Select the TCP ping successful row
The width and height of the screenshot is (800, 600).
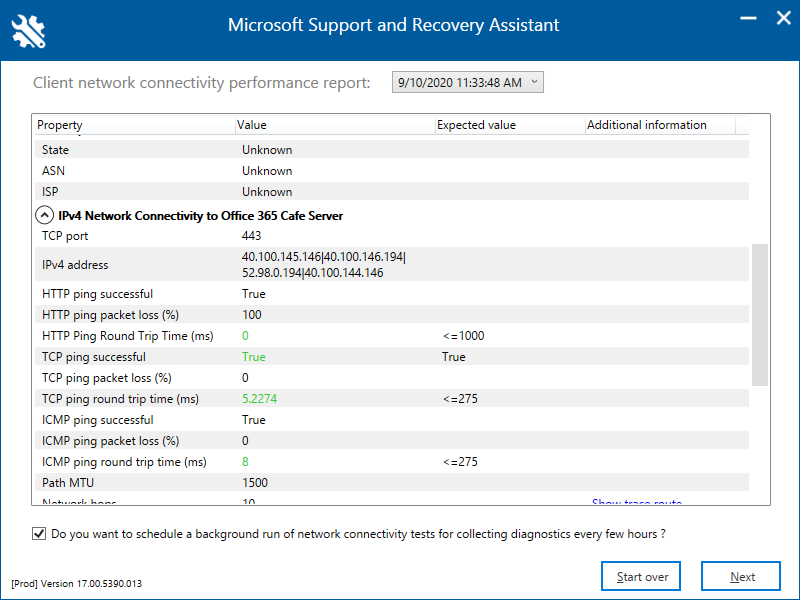pos(392,357)
